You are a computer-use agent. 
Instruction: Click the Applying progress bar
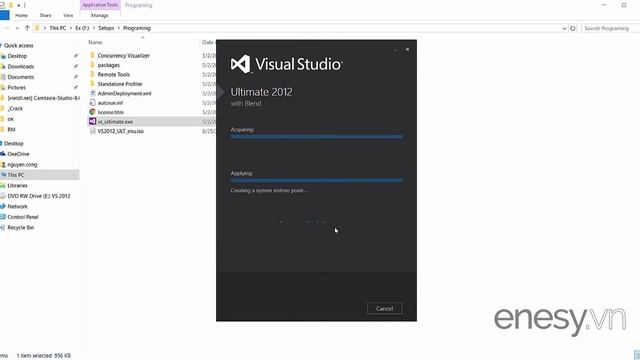tap(316, 180)
